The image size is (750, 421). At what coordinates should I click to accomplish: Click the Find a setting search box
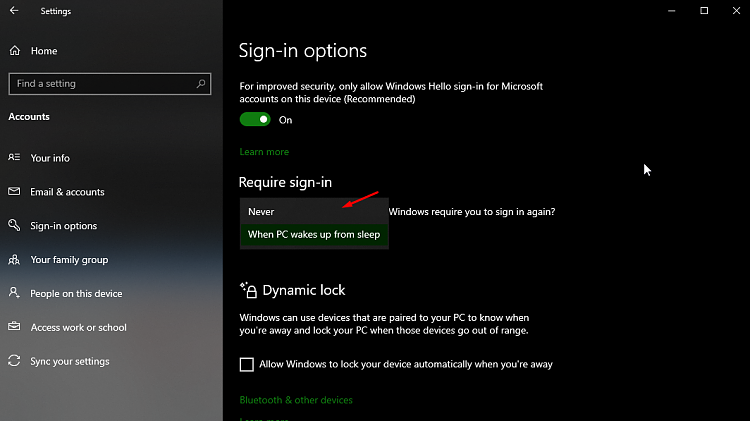click(110, 84)
